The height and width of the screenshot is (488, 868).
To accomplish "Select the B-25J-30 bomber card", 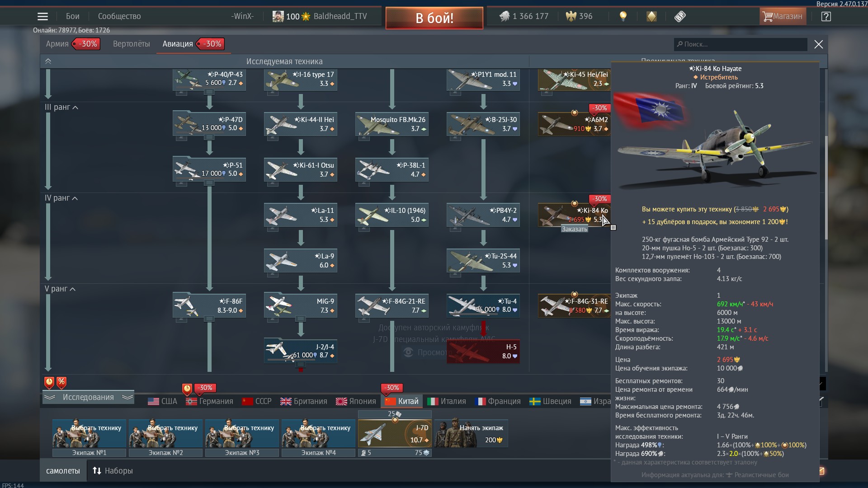I will [483, 124].
